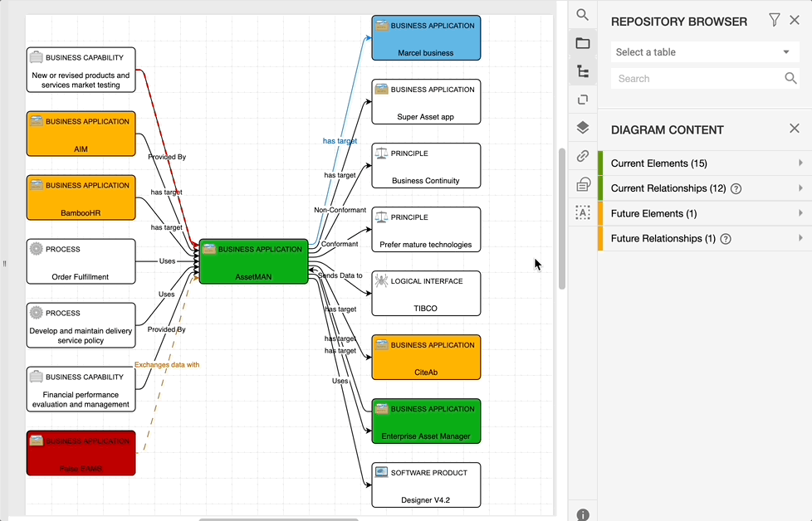Select Financial performance evaluation capability node
This screenshot has height=521, width=812.
pos(81,390)
